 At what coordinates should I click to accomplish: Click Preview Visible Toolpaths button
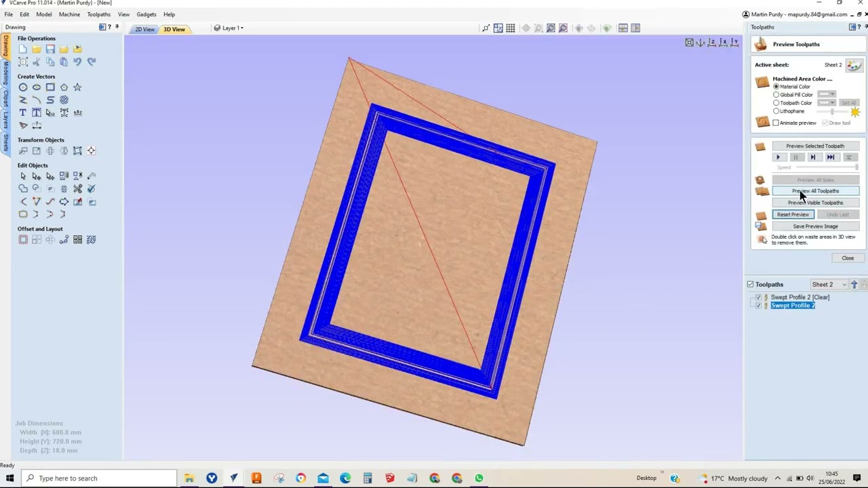pos(815,203)
